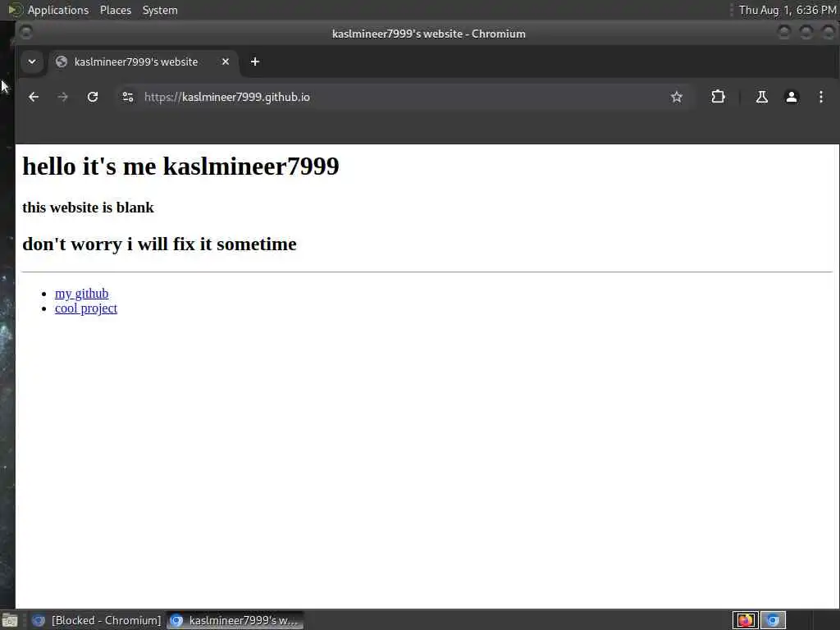Click the window menu button in title bar

tap(25, 33)
